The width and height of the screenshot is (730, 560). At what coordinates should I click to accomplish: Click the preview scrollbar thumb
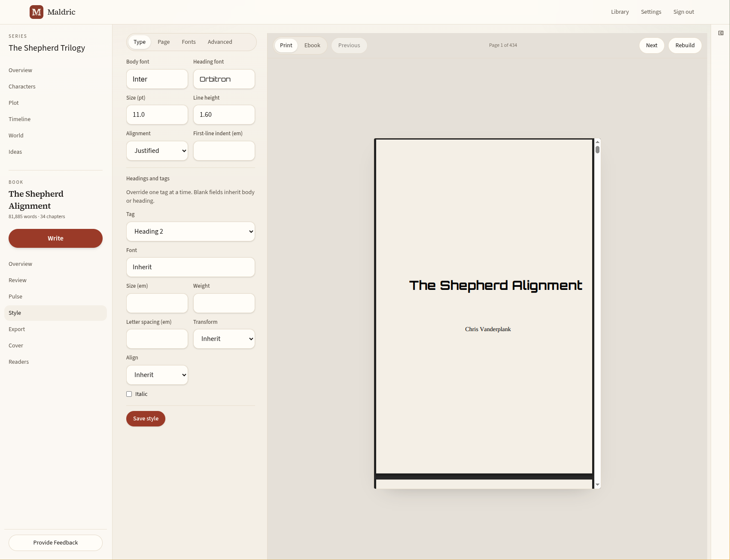597,150
